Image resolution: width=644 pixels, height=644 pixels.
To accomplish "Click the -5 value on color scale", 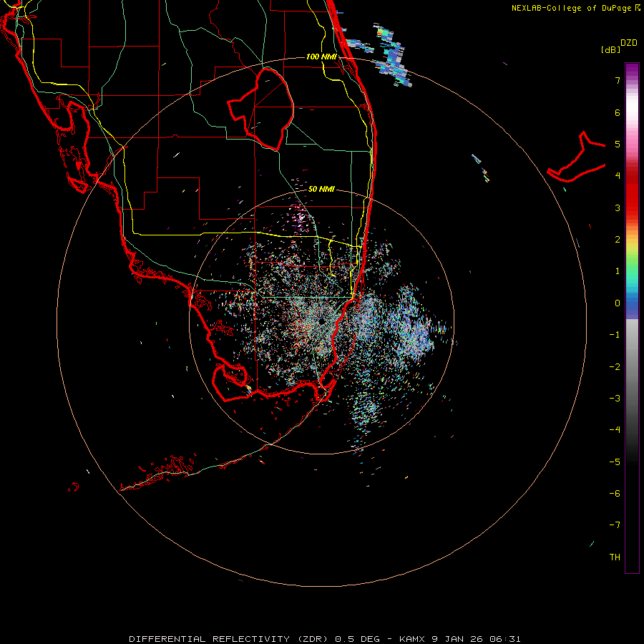I will 615,462.
